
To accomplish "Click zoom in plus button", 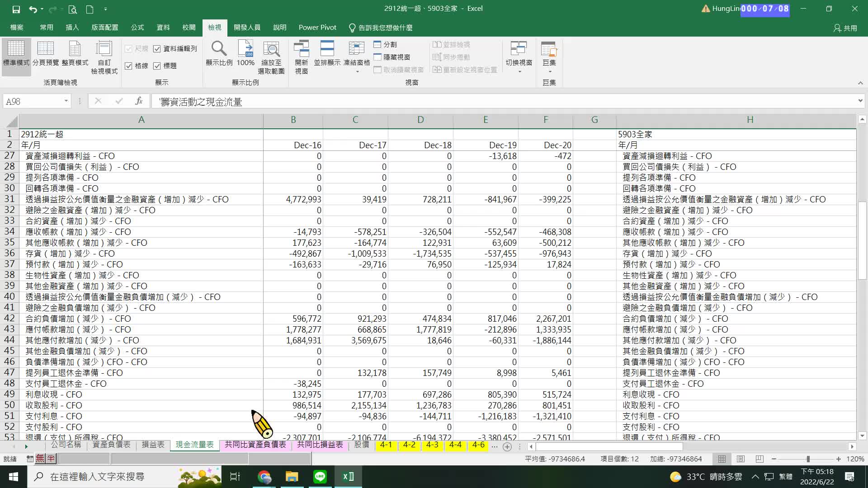I will click(x=839, y=459).
